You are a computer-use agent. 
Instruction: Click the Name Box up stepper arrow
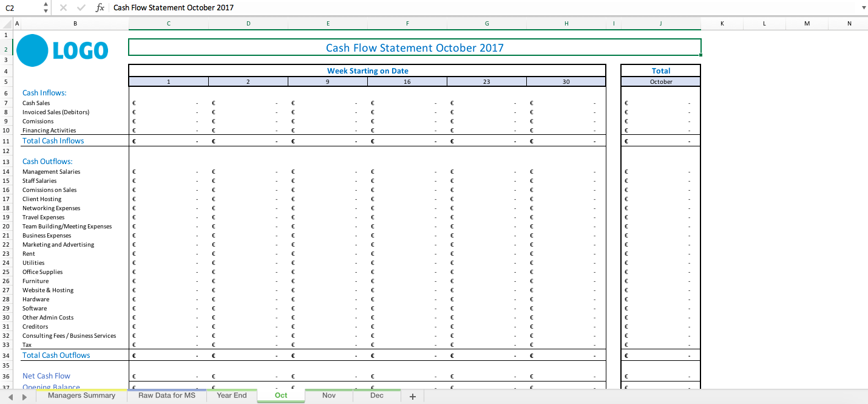click(44, 4)
